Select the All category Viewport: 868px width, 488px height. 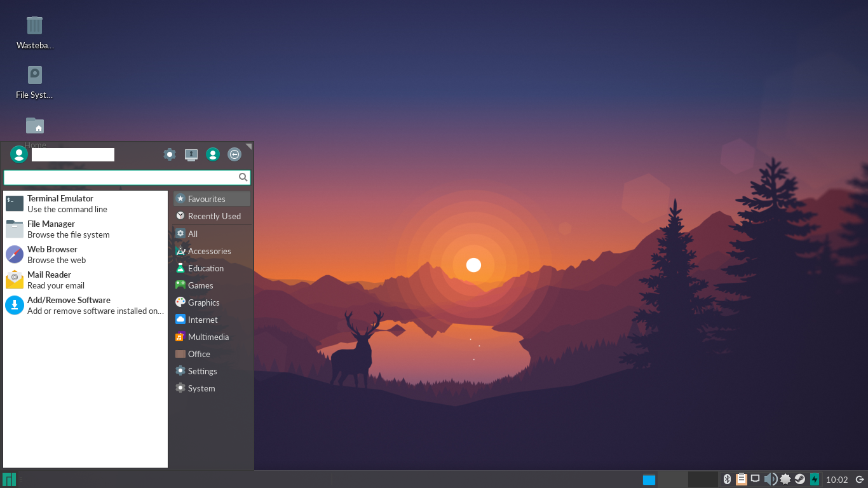point(212,234)
